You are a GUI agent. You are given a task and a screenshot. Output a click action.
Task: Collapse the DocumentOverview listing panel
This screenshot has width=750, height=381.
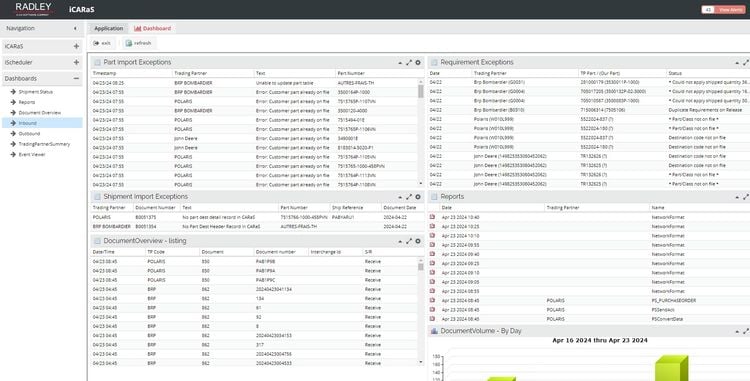click(x=400, y=241)
